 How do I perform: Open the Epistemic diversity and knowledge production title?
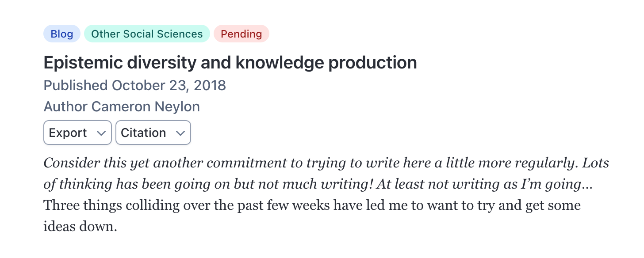[230, 63]
